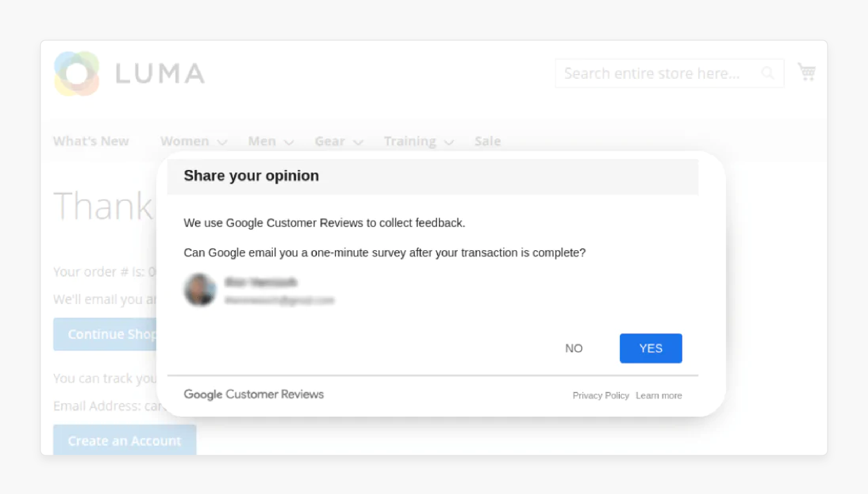This screenshot has width=868, height=494.
Task: Click the blurred user avatar photo
Action: pos(201,290)
